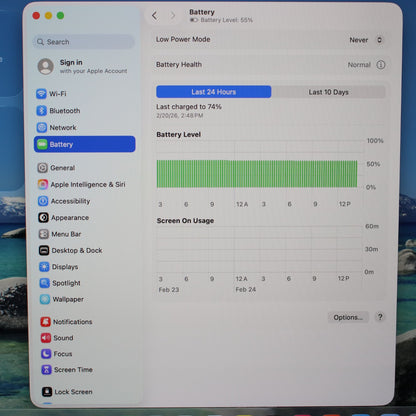Screen dimensions: 416x416
Task: Open the Network globe icon
Action: point(42,127)
